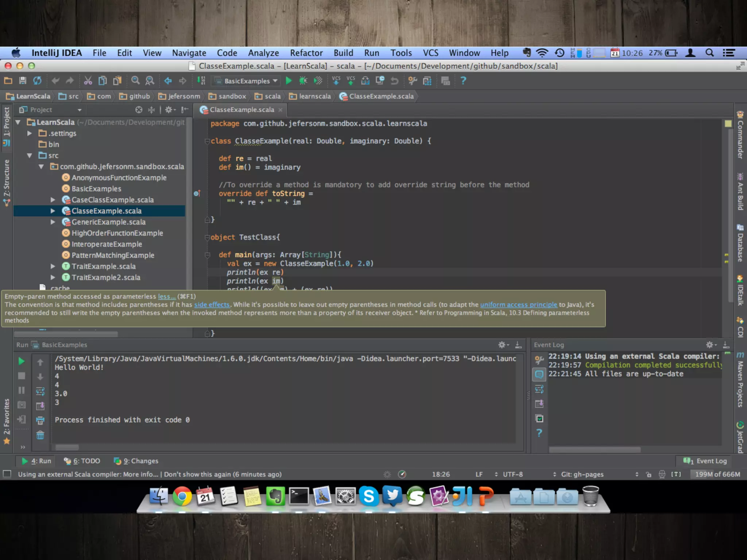
Task: Switch to the 6: TODO tab
Action: click(x=82, y=461)
